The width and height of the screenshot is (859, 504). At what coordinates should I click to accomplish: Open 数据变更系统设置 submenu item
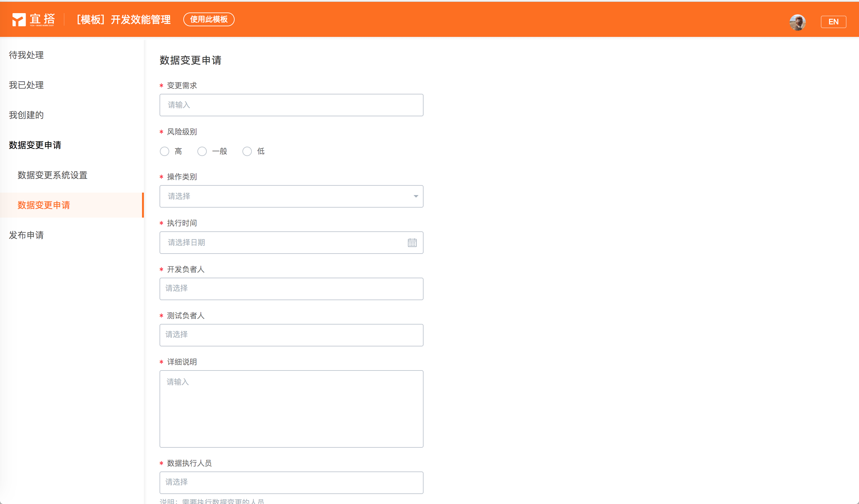pos(53,175)
